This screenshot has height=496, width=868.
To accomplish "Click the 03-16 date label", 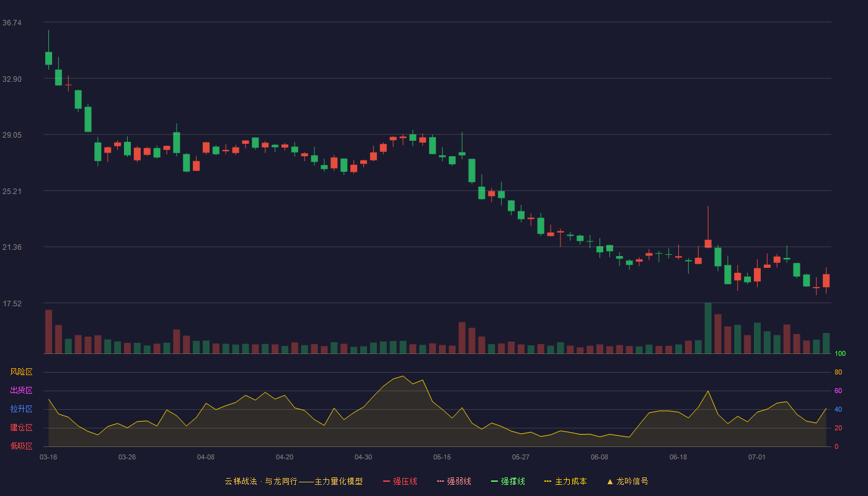I will click(x=48, y=457).
